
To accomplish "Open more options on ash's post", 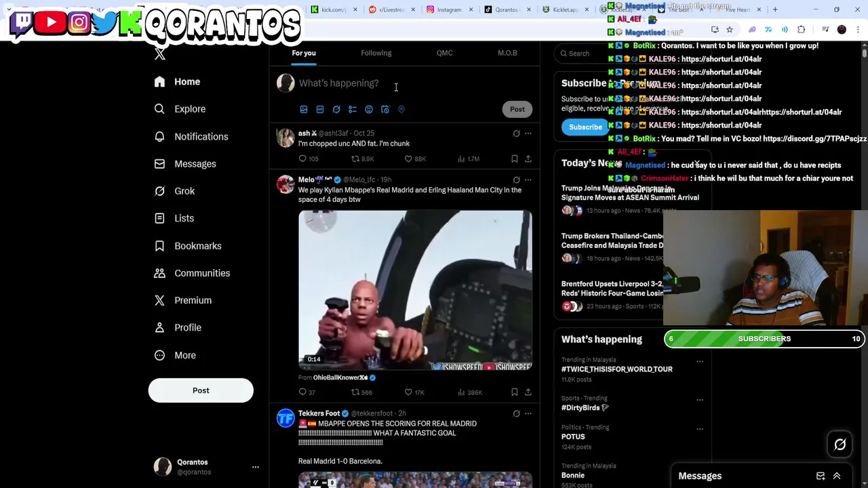I will [x=528, y=134].
